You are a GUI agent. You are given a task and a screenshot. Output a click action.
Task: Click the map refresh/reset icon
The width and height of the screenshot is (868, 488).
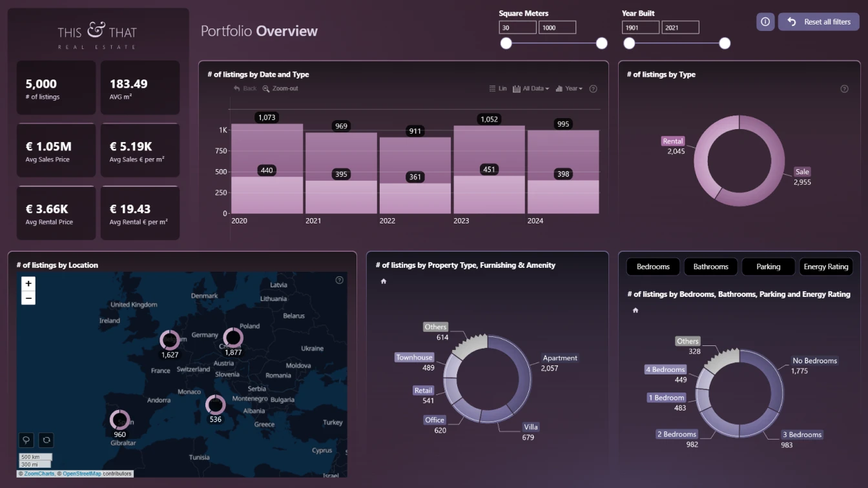pyautogui.click(x=46, y=440)
